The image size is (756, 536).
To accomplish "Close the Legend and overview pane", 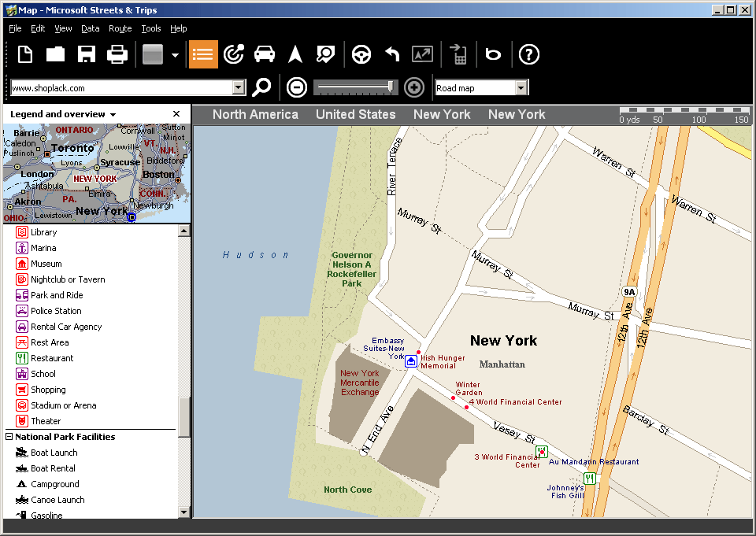I will click(176, 114).
